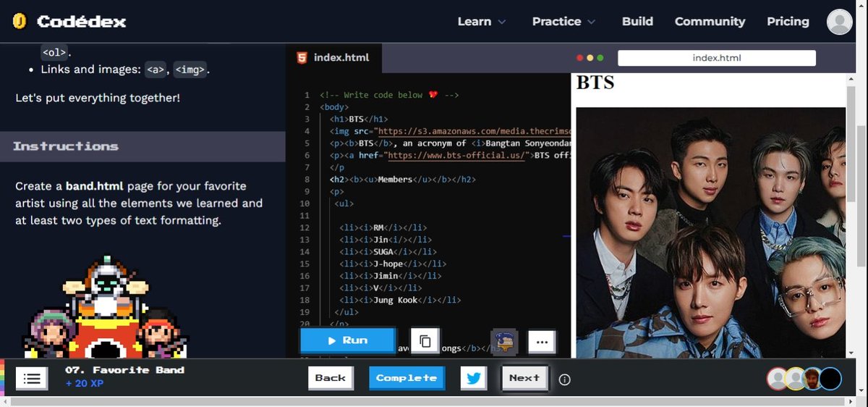Open the Pricing page
Screen dimensions: 868x407
[x=788, y=22]
